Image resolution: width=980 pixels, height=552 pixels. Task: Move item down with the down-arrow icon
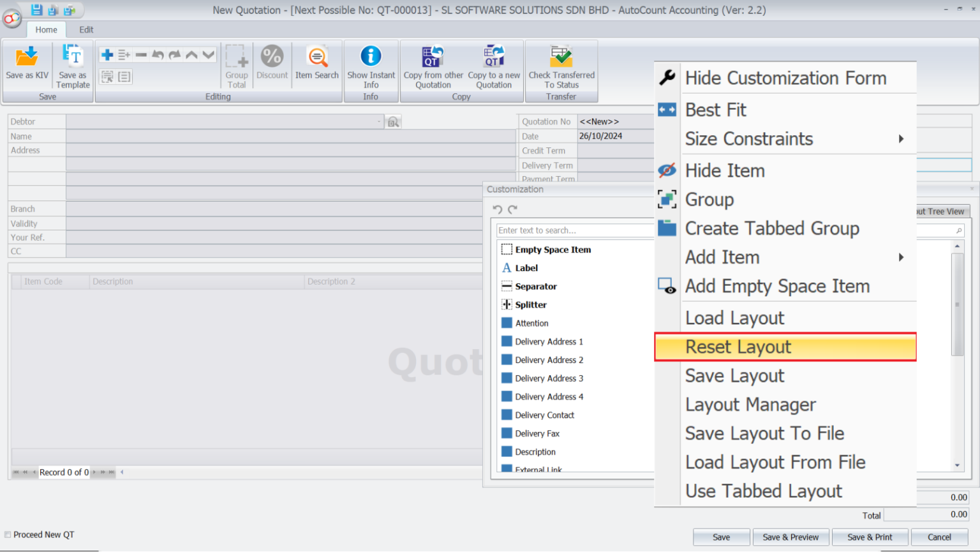(x=208, y=55)
